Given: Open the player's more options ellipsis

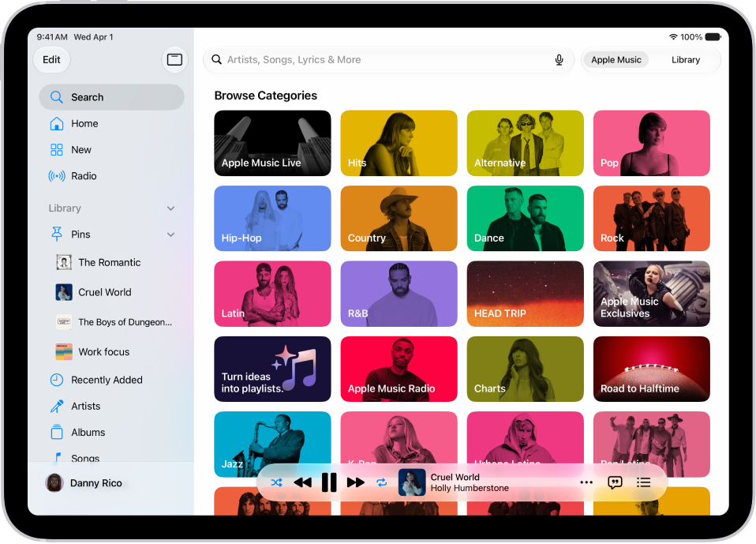Looking at the screenshot, I should click(586, 482).
